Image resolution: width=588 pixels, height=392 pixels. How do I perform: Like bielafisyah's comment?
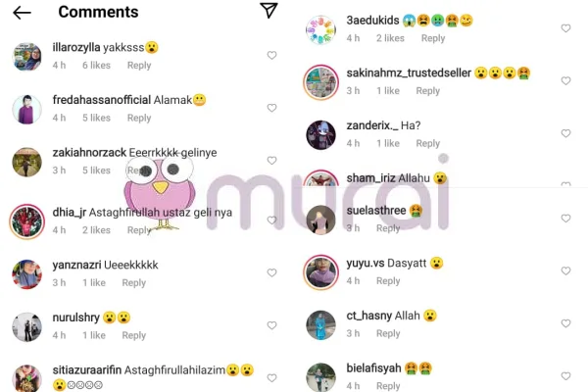[x=565, y=375]
